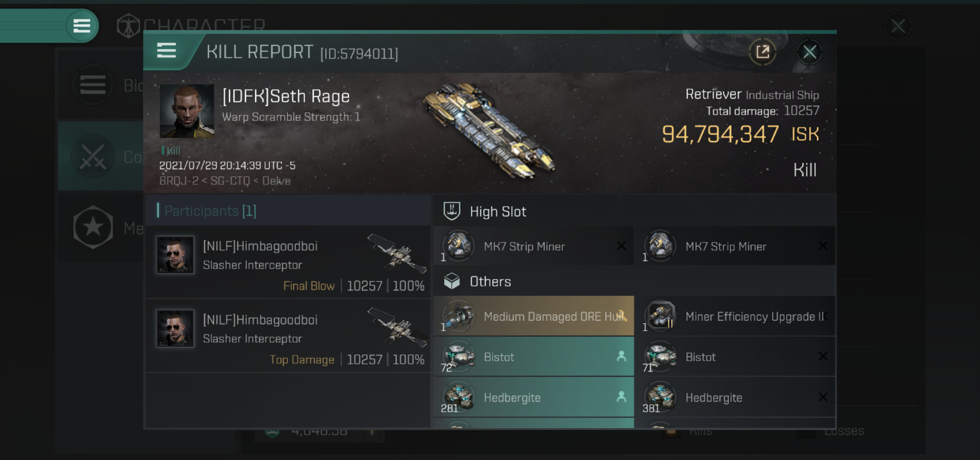Click Seth Rage's character portrait
The image size is (980, 460).
pyautogui.click(x=187, y=111)
